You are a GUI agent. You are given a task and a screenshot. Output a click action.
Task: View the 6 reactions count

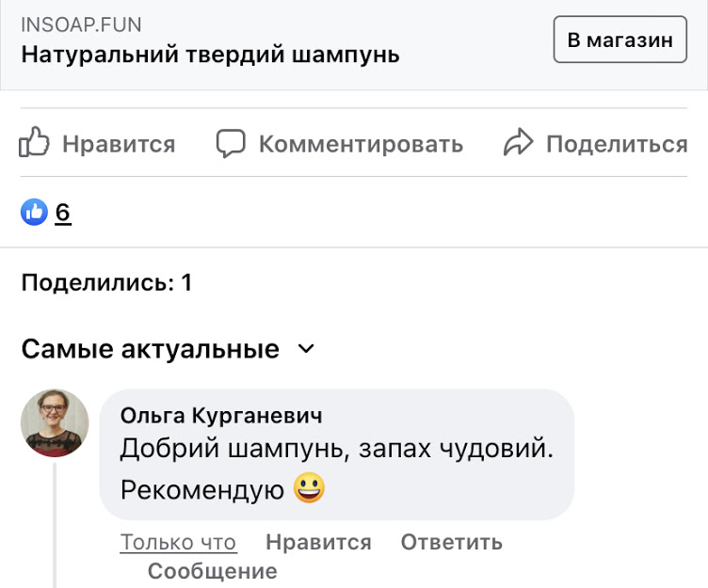pos(63,213)
